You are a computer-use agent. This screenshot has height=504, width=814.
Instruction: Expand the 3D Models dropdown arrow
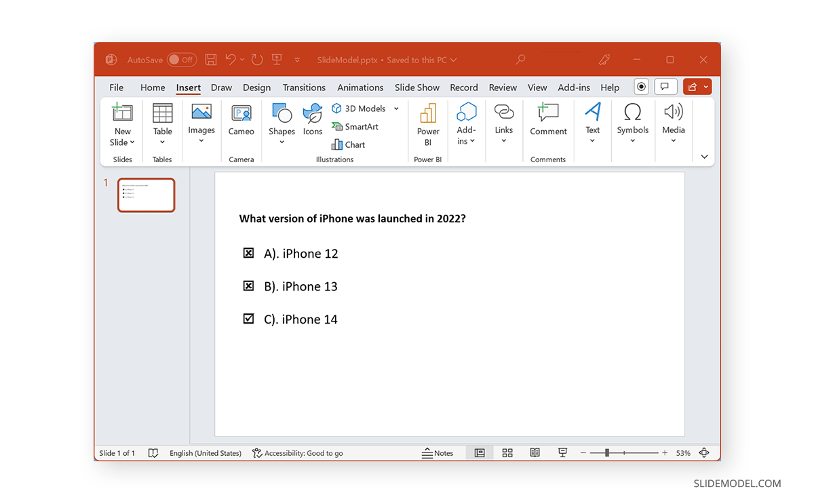coord(396,109)
